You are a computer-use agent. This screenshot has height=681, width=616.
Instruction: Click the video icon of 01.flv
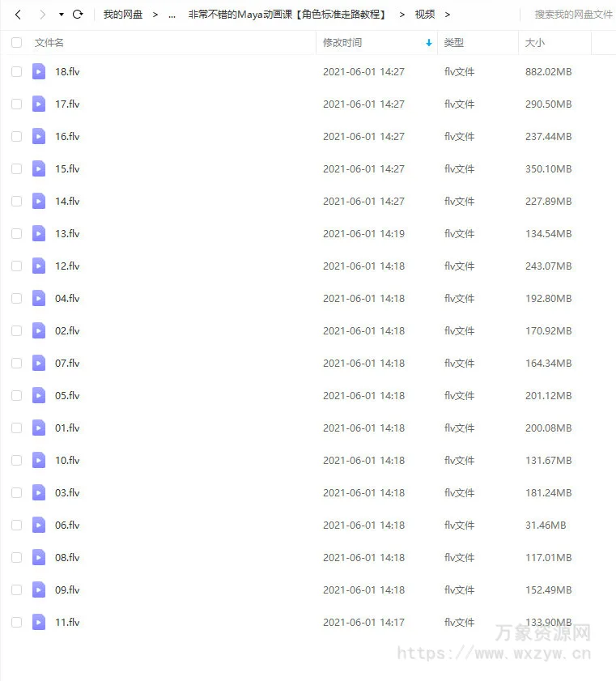(x=39, y=428)
